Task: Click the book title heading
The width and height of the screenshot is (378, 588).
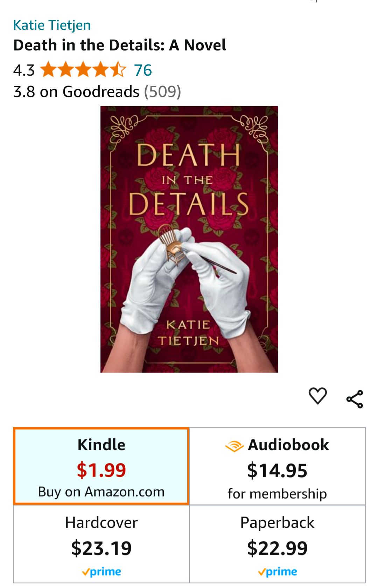Action: [120, 45]
